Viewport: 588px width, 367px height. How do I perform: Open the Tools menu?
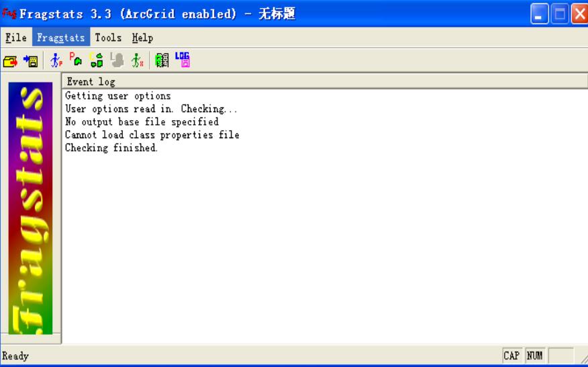pos(108,38)
